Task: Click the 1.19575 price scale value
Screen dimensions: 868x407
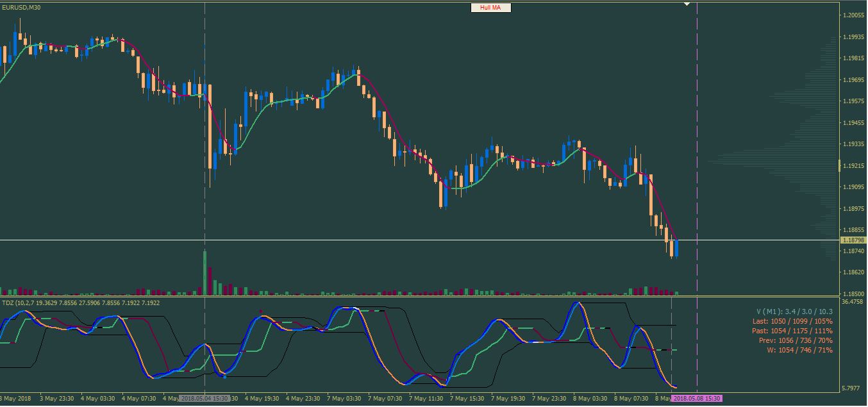Action: tap(854, 101)
